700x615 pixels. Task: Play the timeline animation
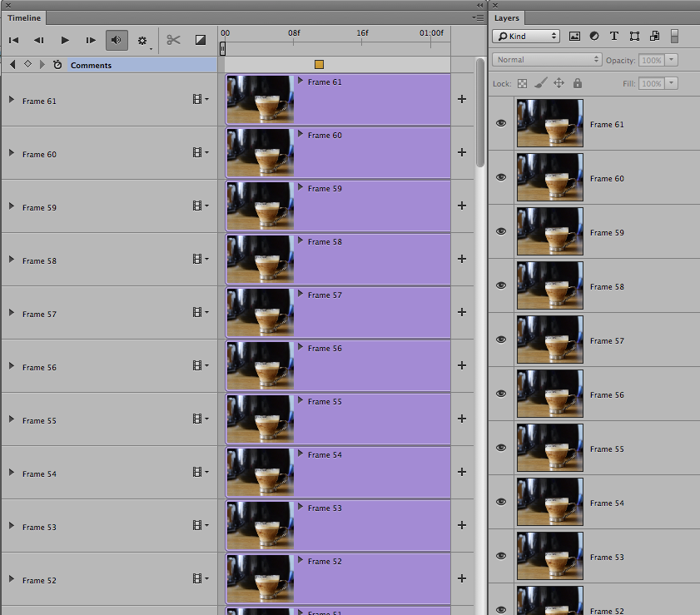(65, 40)
